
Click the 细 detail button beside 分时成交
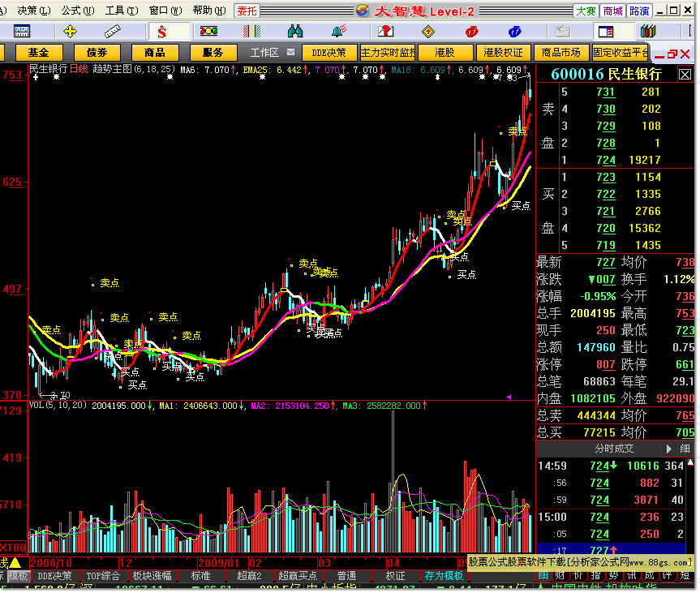[x=685, y=449]
